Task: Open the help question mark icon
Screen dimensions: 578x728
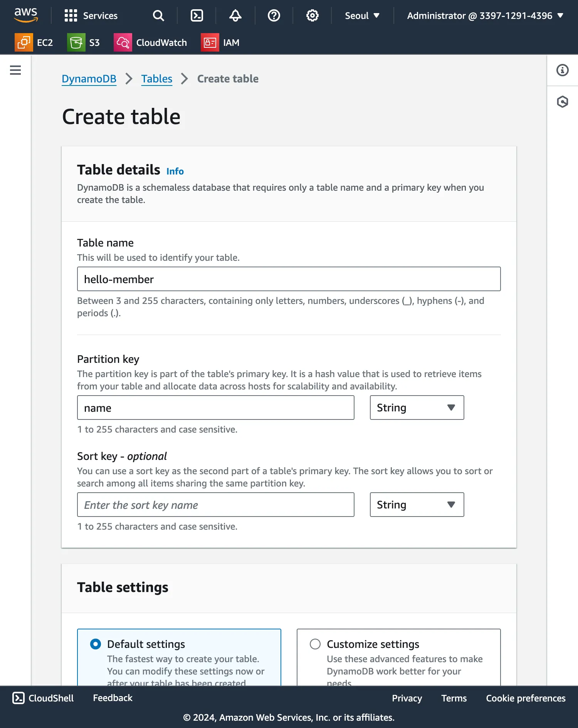Action: (274, 16)
